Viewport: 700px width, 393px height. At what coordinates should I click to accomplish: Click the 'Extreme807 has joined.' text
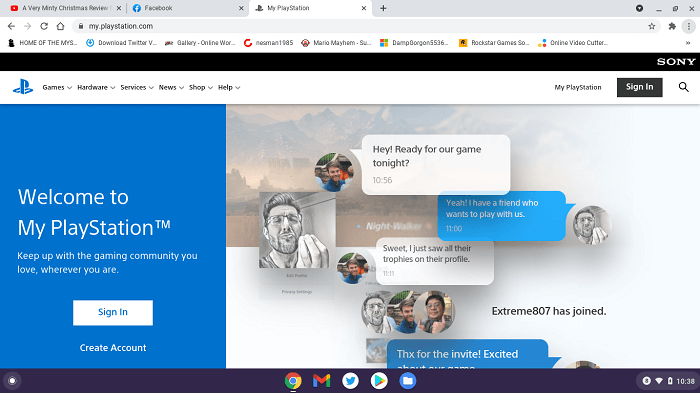[549, 311]
